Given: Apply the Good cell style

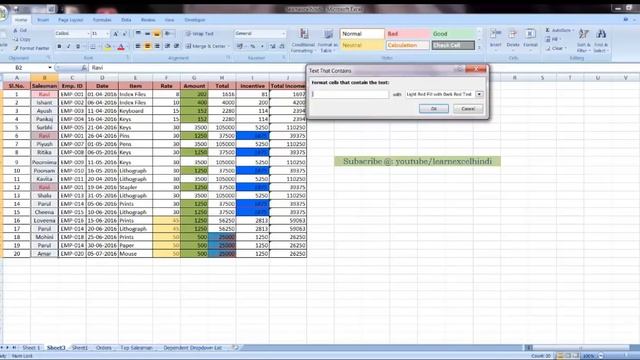Looking at the screenshot, I should coord(453,34).
